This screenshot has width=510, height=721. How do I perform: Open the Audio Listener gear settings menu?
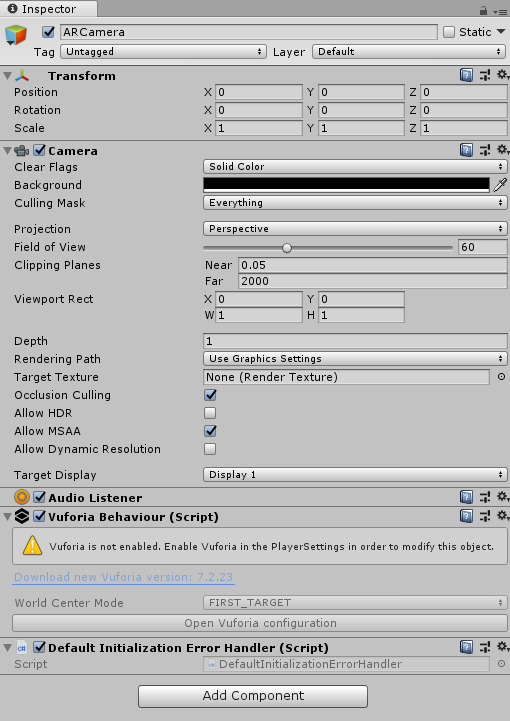(x=503, y=497)
